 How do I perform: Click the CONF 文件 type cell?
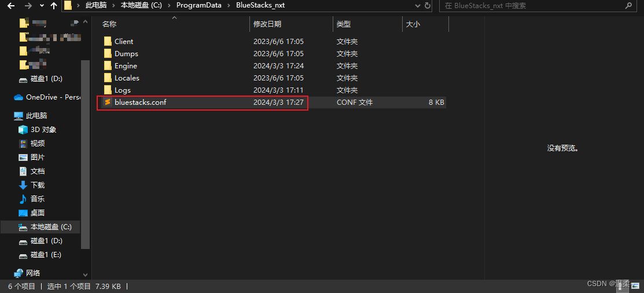click(355, 102)
